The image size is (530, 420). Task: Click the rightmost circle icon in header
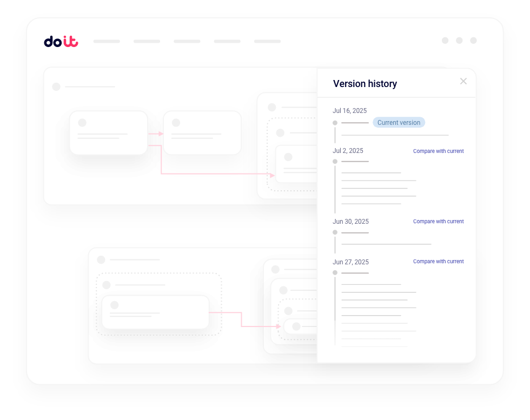click(473, 41)
